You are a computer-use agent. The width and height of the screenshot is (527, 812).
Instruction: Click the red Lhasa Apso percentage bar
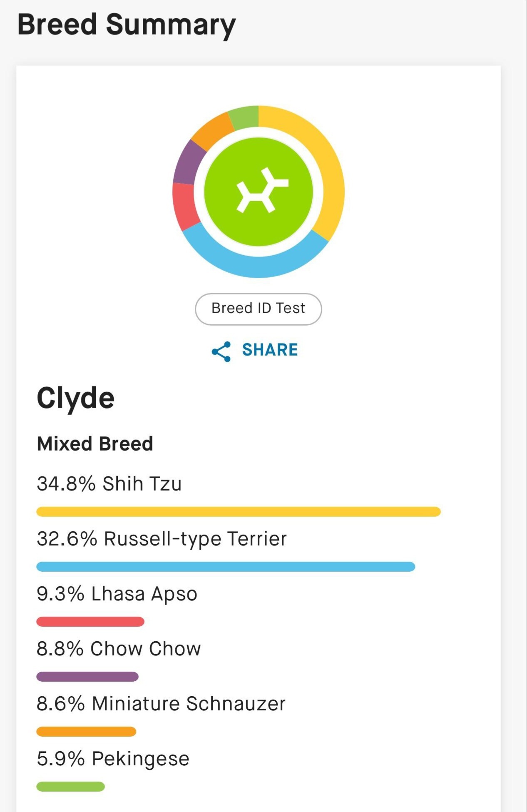[90, 622]
